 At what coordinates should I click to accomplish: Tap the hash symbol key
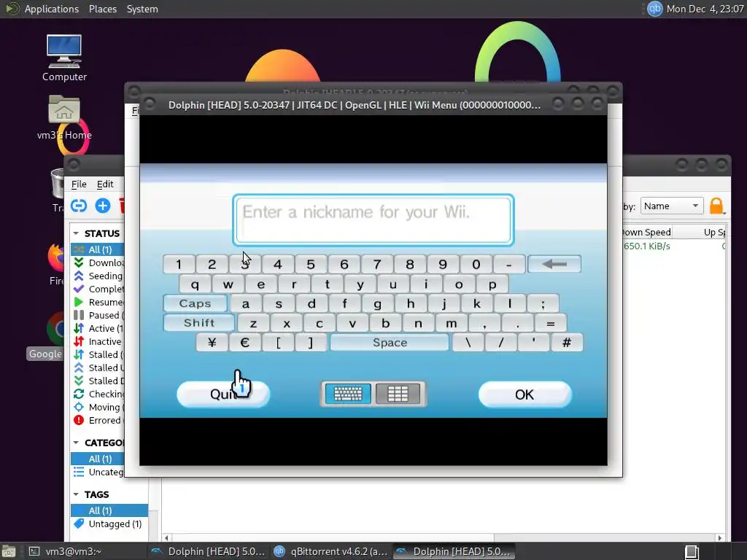click(566, 343)
